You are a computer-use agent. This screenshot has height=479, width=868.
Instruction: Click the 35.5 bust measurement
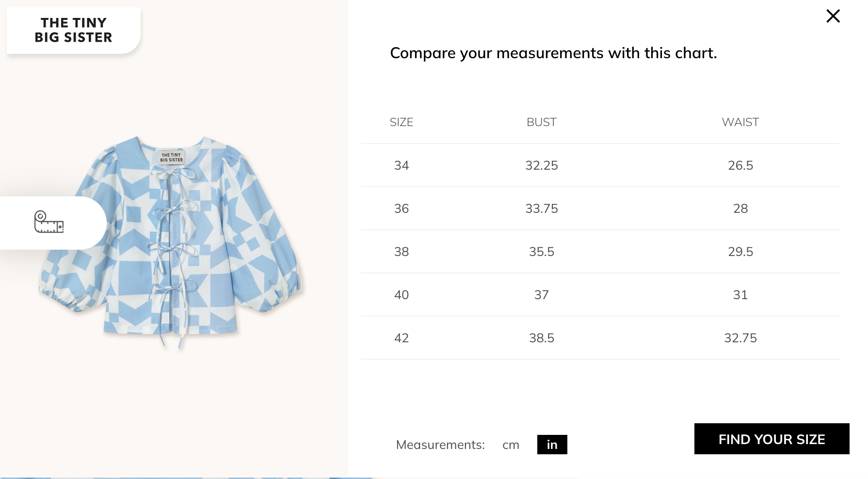click(541, 252)
